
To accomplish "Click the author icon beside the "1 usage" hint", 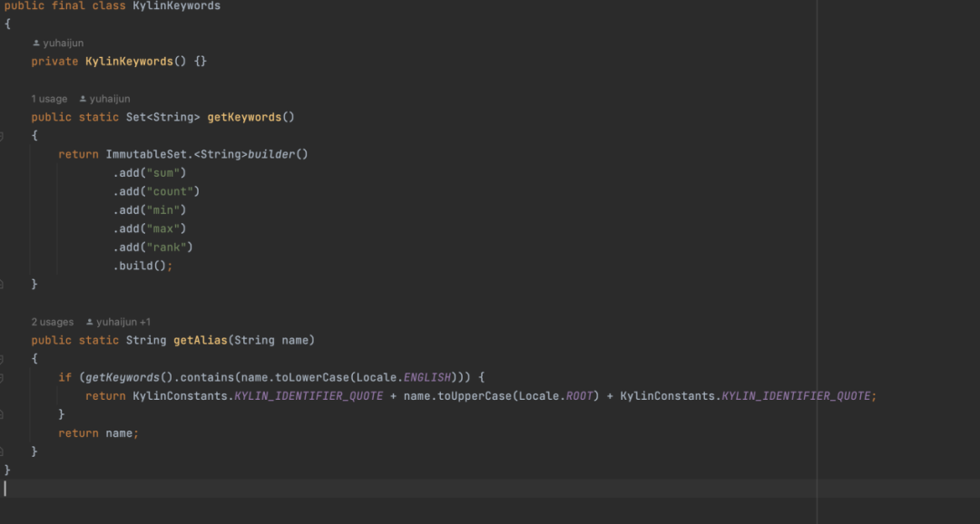I will tap(83, 99).
